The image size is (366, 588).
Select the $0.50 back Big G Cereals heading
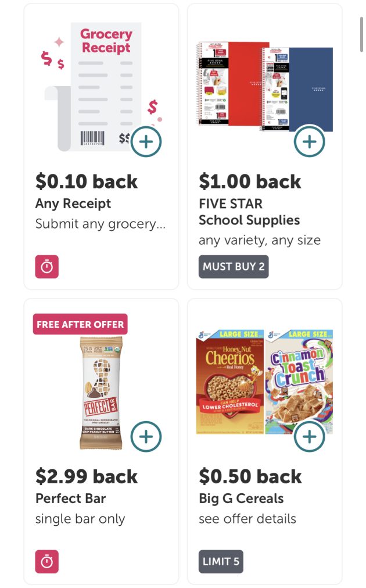click(250, 476)
